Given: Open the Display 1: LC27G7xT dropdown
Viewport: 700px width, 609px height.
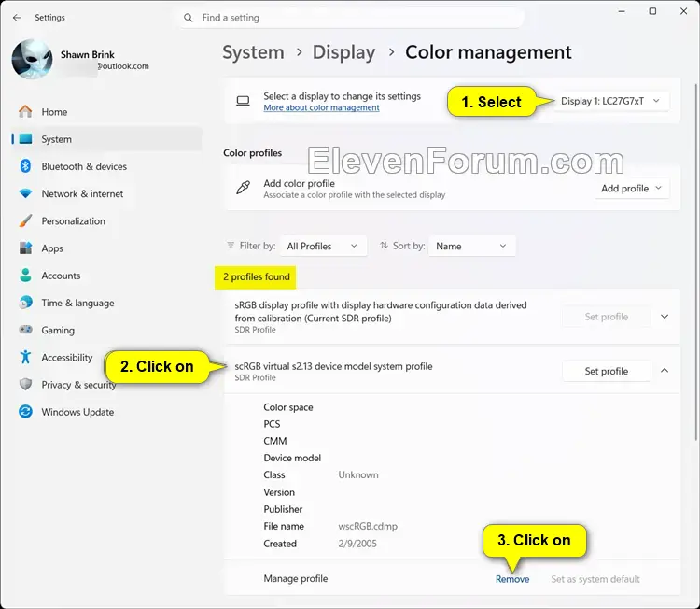Looking at the screenshot, I should point(611,101).
